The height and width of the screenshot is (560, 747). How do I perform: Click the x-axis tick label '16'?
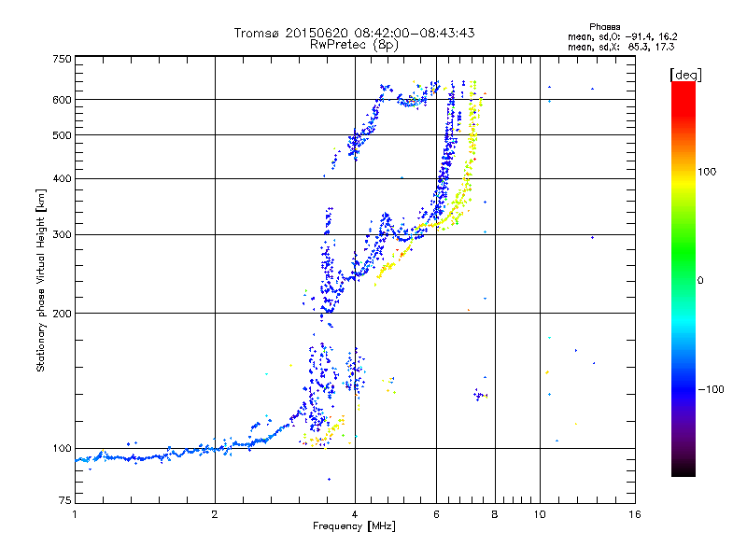[635, 514]
